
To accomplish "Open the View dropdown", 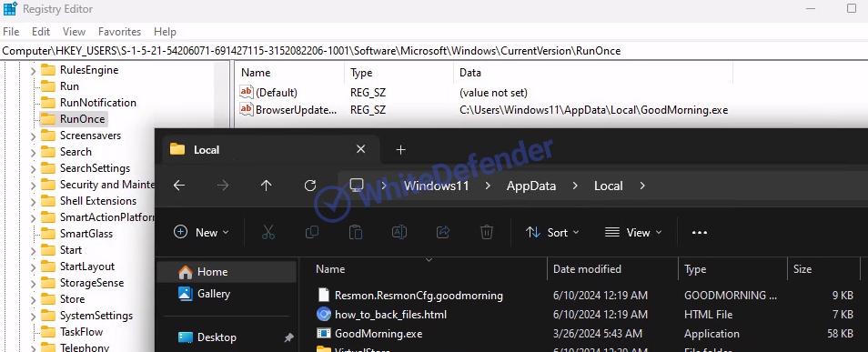I will coord(633,233).
